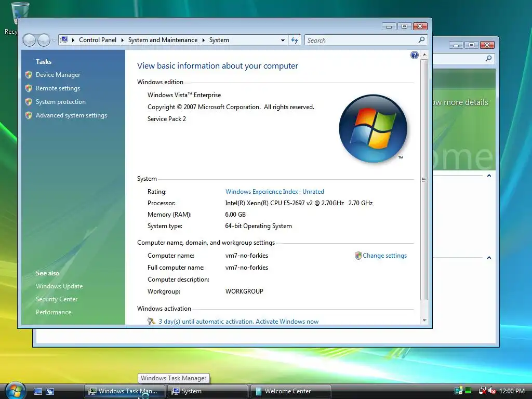Click the shield icon beside Change settings
Image resolution: width=532 pixels, height=399 pixels.
click(358, 256)
